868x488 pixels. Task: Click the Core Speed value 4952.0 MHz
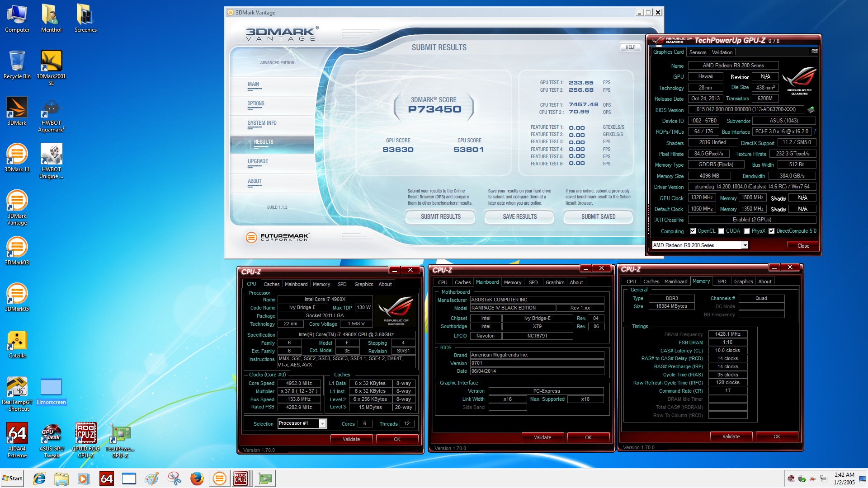tap(299, 383)
